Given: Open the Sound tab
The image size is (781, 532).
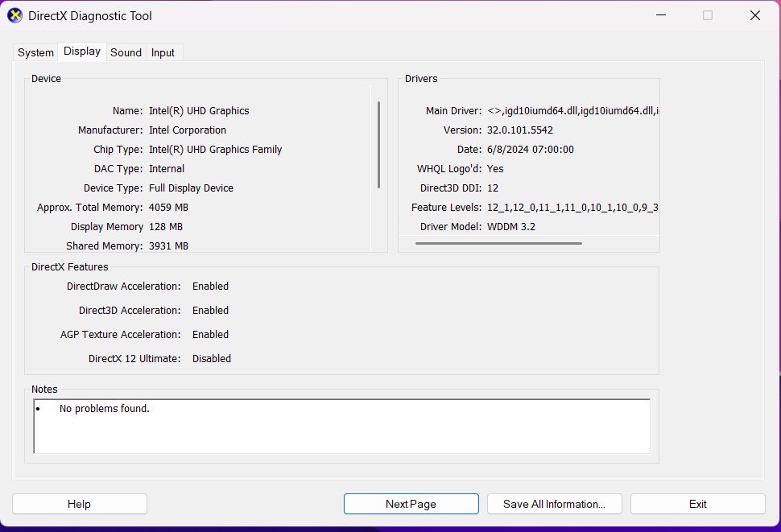Looking at the screenshot, I should point(126,52).
